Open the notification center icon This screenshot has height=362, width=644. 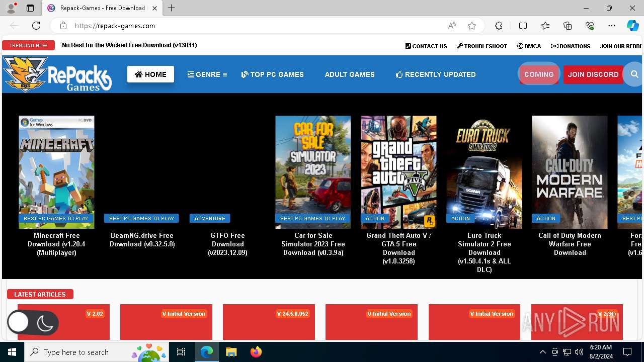coord(627,352)
